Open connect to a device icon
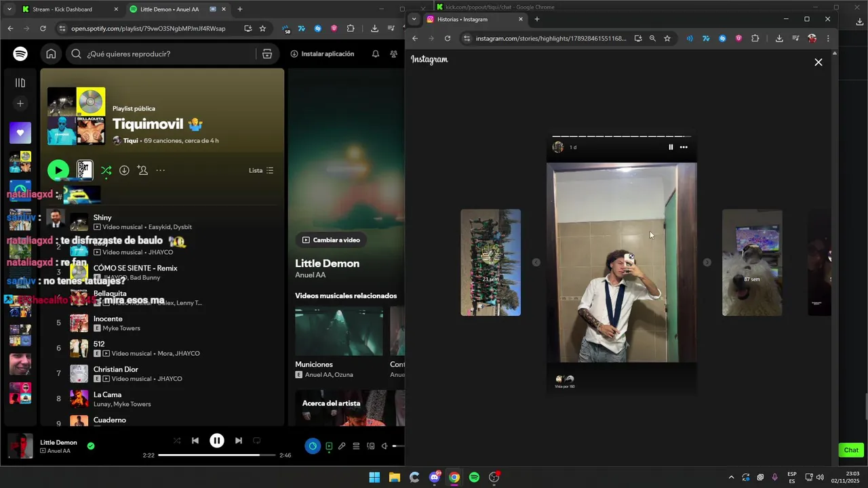 (x=370, y=446)
